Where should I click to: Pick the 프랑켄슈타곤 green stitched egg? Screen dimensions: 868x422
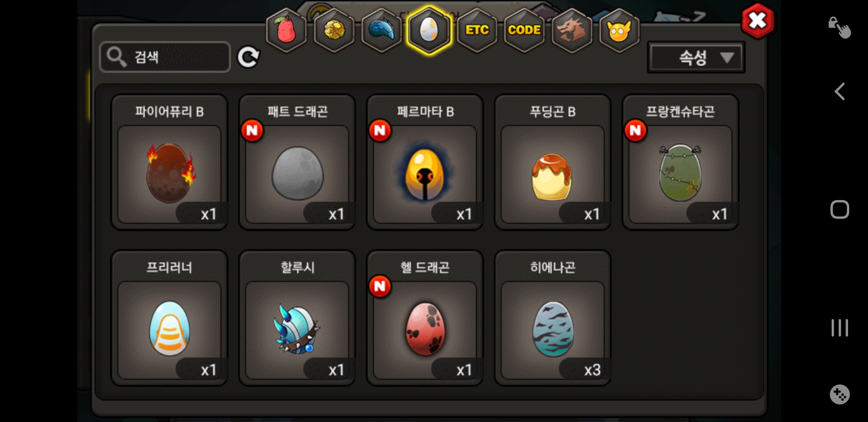680,162
